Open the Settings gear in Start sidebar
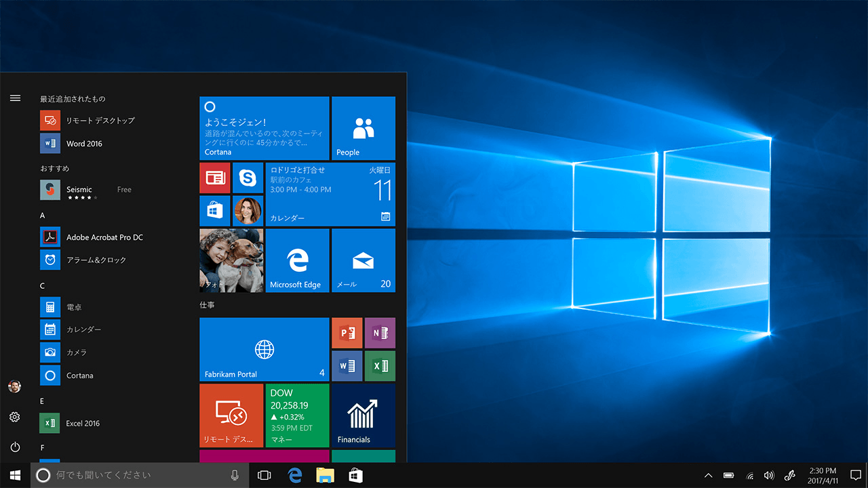 pos(15,417)
